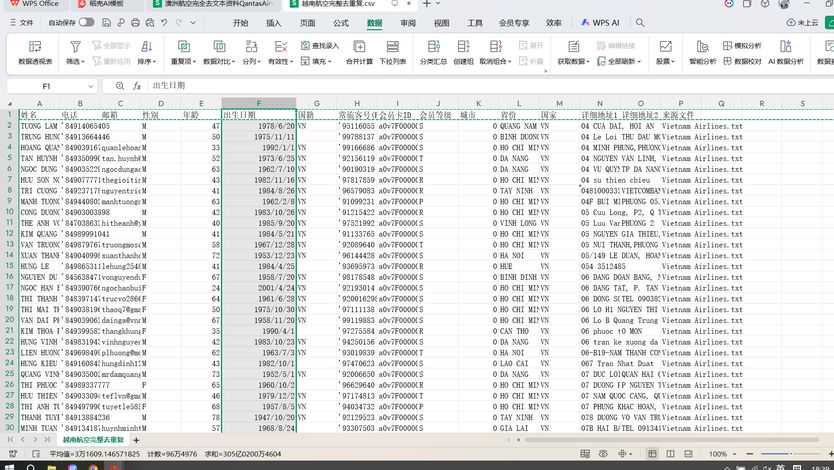Image resolution: width=834 pixels, height=470 pixels.
Task: Switch to the Qantas document tab
Action: (x=213, y=4)
